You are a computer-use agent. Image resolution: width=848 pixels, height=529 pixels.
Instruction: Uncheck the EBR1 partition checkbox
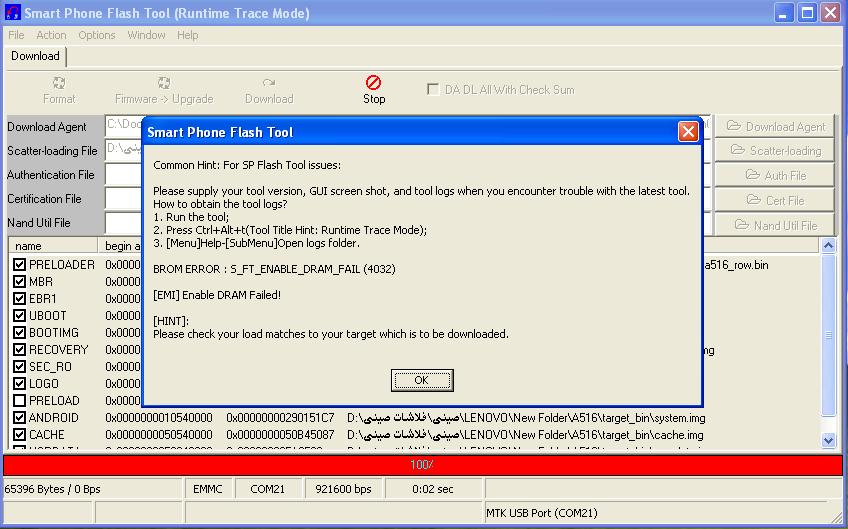coord(19,299)
